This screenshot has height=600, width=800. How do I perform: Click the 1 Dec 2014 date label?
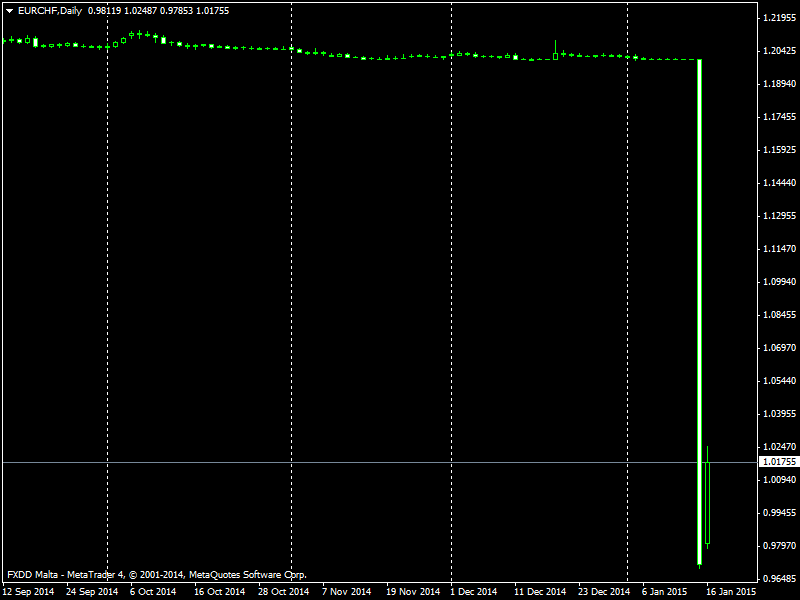(476, 591)
